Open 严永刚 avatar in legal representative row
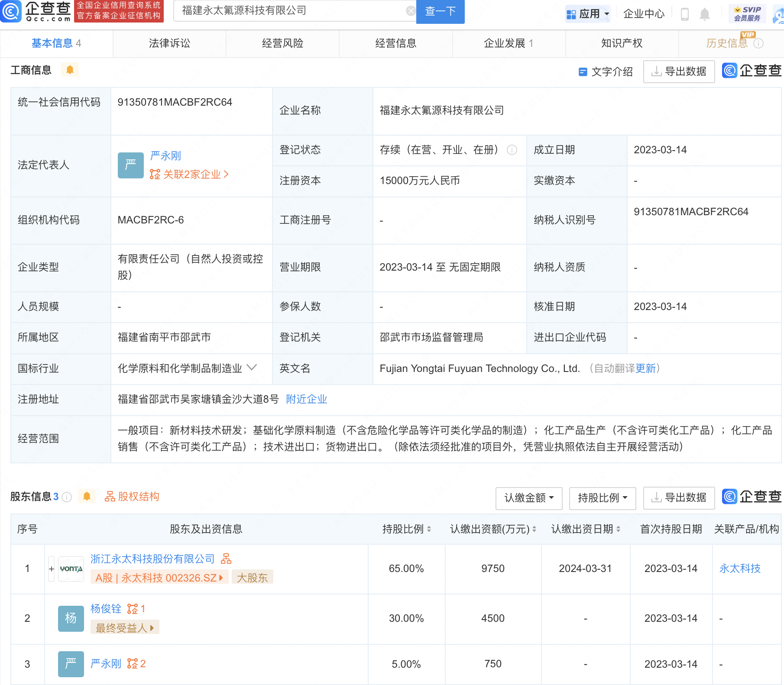Viewport: 784px width, 685px height. coord(130,165)
